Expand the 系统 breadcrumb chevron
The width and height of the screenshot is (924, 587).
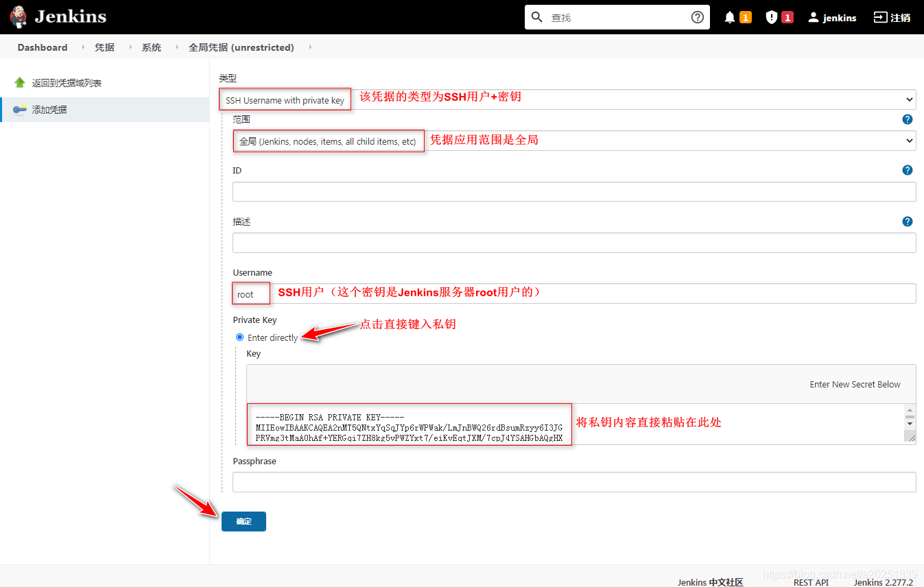coord(176,47)
